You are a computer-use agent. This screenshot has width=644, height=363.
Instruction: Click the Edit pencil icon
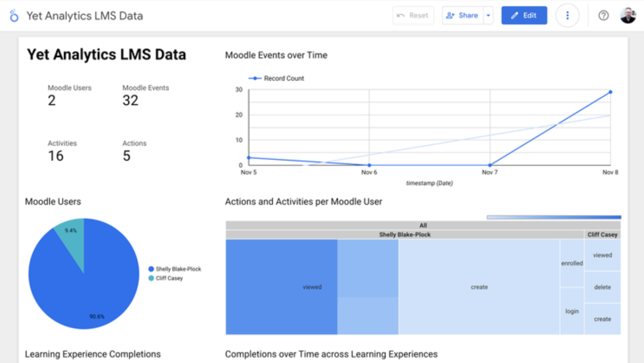point(514,15)
